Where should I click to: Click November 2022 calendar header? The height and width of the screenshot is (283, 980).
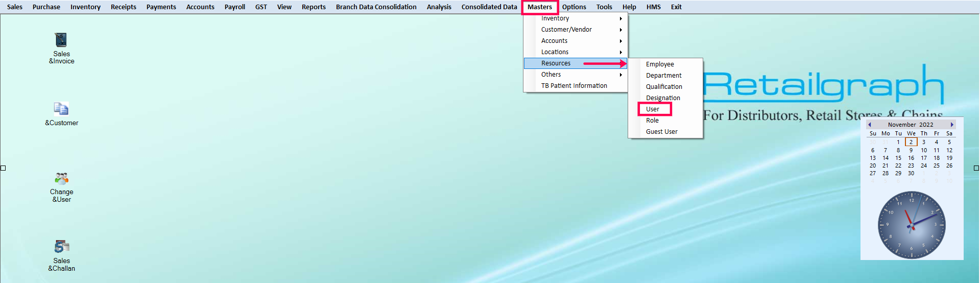click(x=911, y=125)
